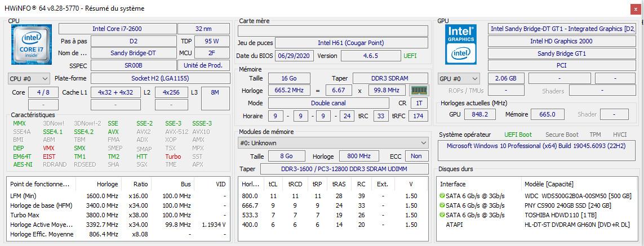Open the GPU #0 selector dropdown
The image size is (644, 246).
(459, 78)
